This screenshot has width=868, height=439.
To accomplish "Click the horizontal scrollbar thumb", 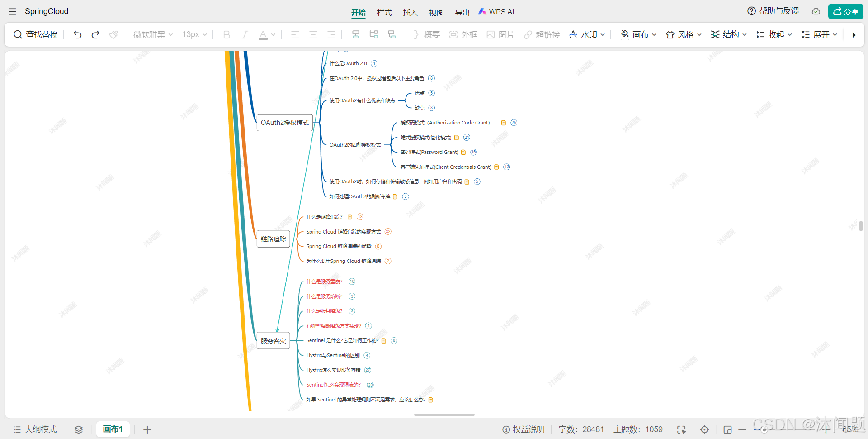I will 444,415.
